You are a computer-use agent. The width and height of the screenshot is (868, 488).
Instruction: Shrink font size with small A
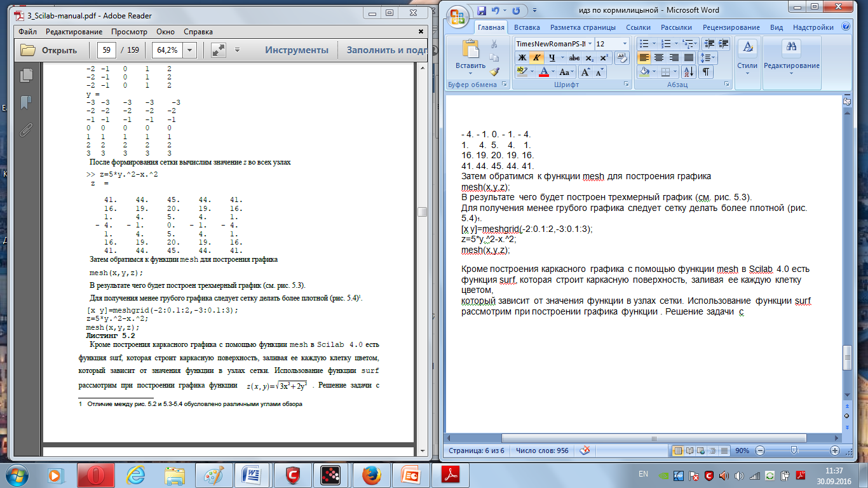click(600, 72)
